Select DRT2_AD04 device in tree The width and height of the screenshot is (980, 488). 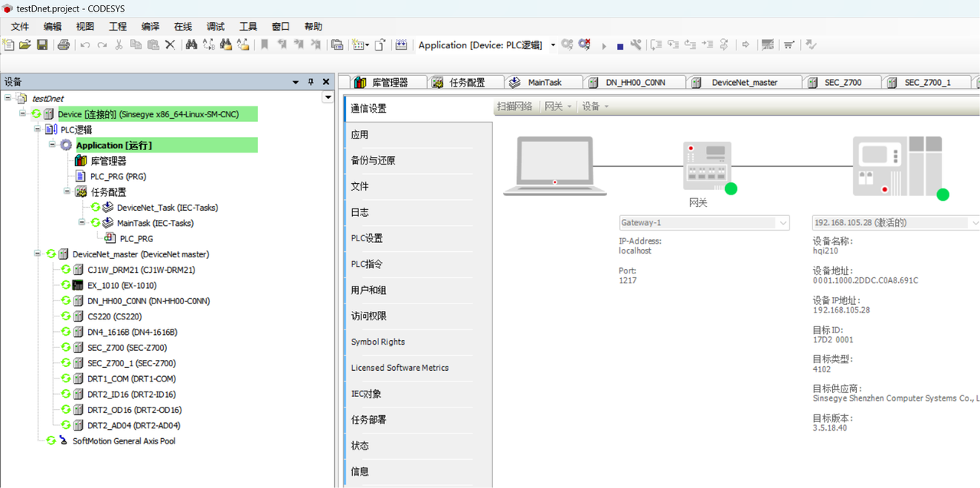pos(133,425)
